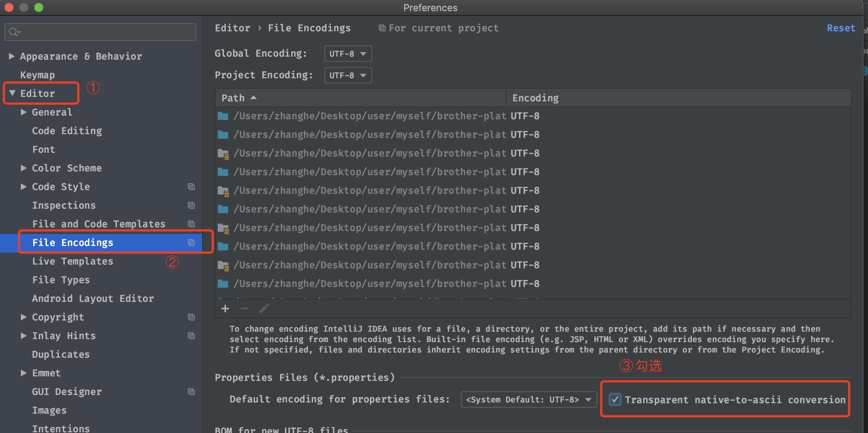Screen dimensions: 868x433
Task: Sort the table by Path column header
Action: point(233,98)
